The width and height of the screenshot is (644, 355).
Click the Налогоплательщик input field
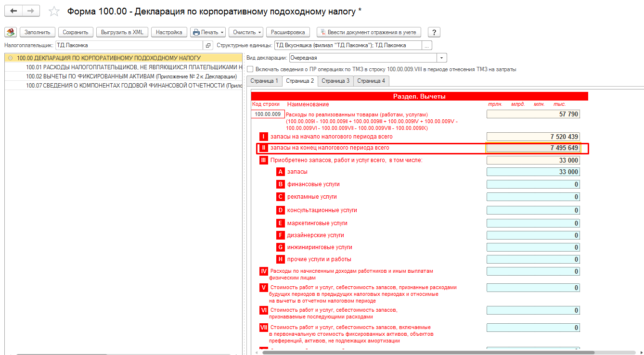click(129, 45)
